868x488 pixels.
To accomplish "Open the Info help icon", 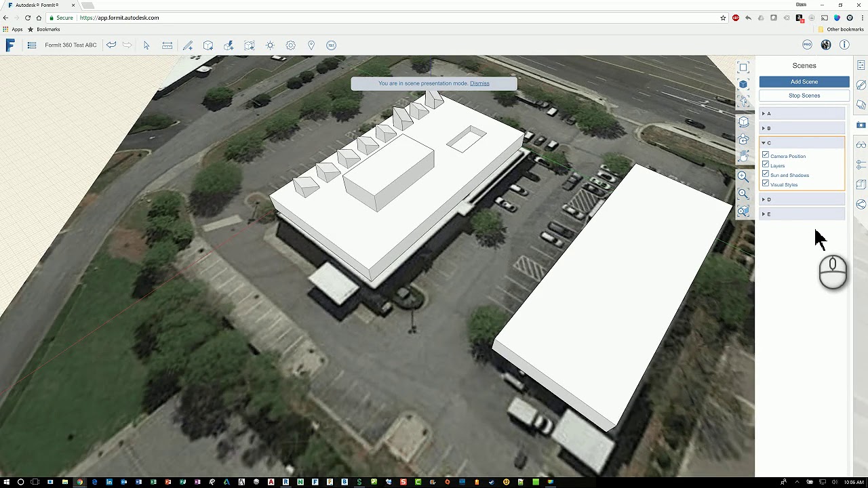I will [x=844, y=45].
